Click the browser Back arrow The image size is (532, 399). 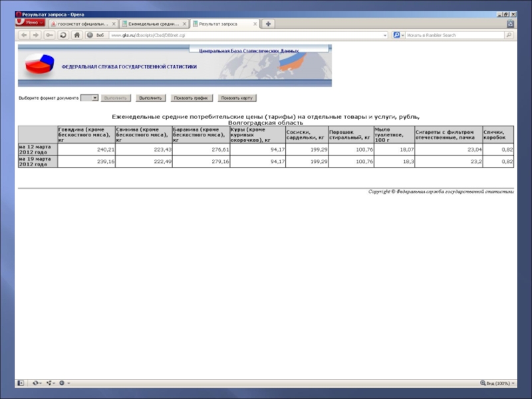tap(24, 35)
